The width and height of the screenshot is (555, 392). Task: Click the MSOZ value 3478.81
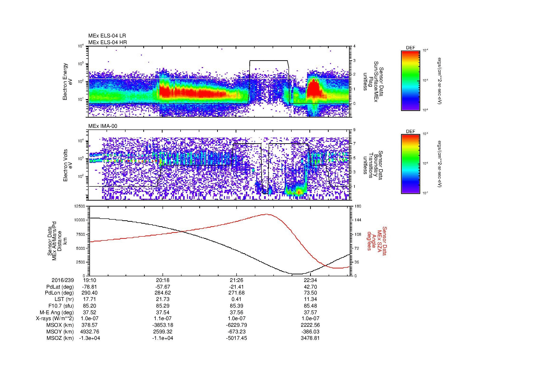click(x=310, y=338)
